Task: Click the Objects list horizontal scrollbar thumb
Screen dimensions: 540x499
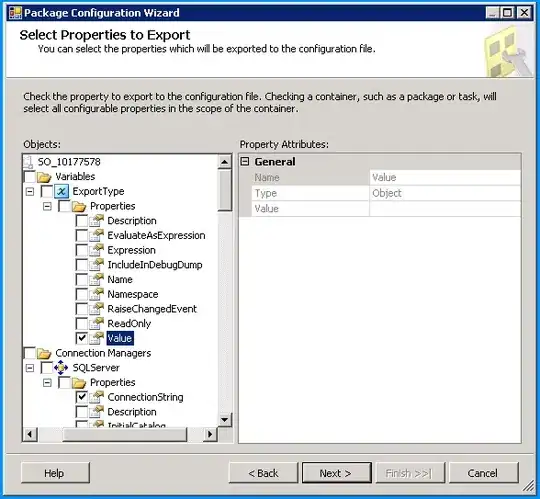Action: click(124, 434)
